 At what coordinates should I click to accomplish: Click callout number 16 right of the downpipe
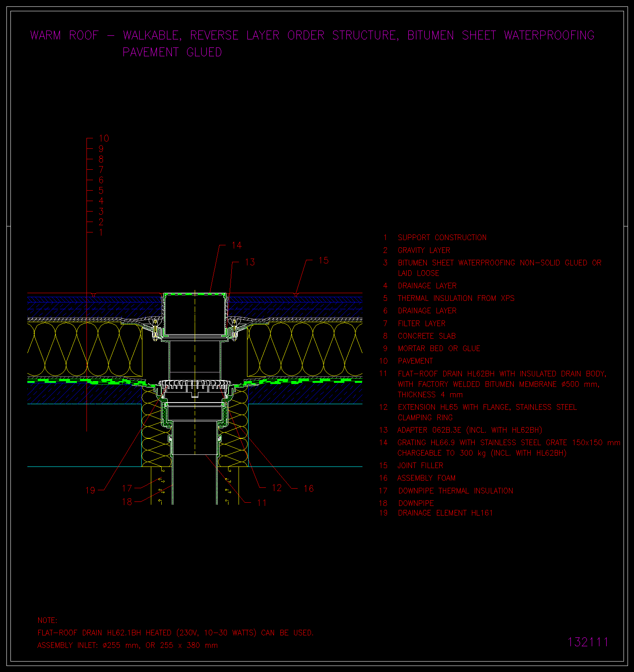[309, 488]
